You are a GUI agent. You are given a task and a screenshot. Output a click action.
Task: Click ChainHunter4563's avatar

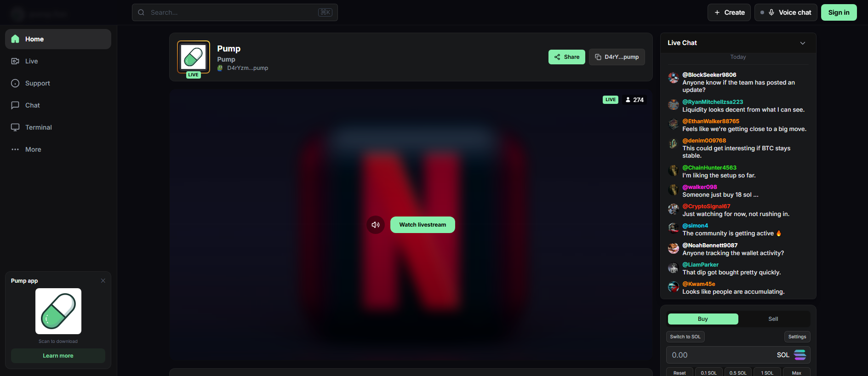click(x=674, y=171)
